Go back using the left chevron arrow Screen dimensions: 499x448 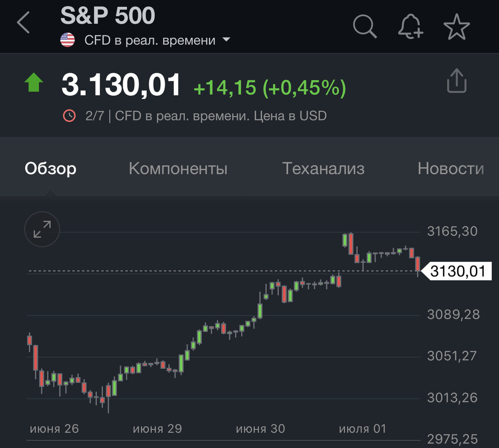(x=23, y=22)
